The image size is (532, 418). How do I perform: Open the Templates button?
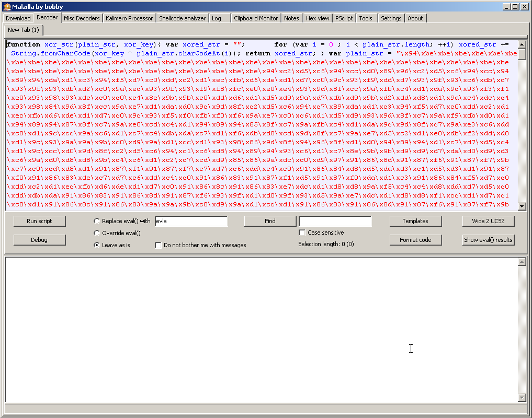point(415,221)
